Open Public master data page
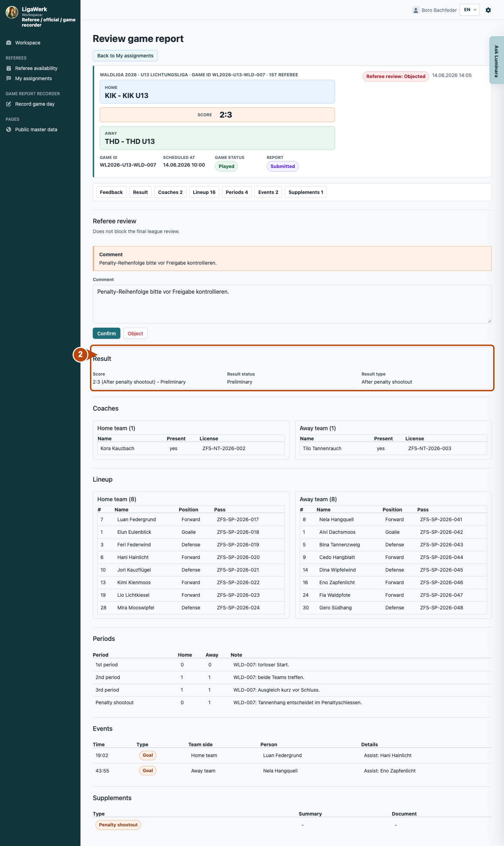Image resolution: width=504 pixels, height=846 pixels. [x=36, y=130]
